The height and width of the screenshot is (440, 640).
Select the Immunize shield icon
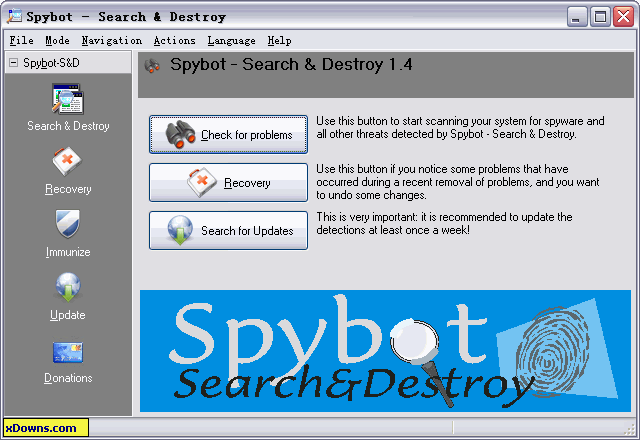point(68,224)
